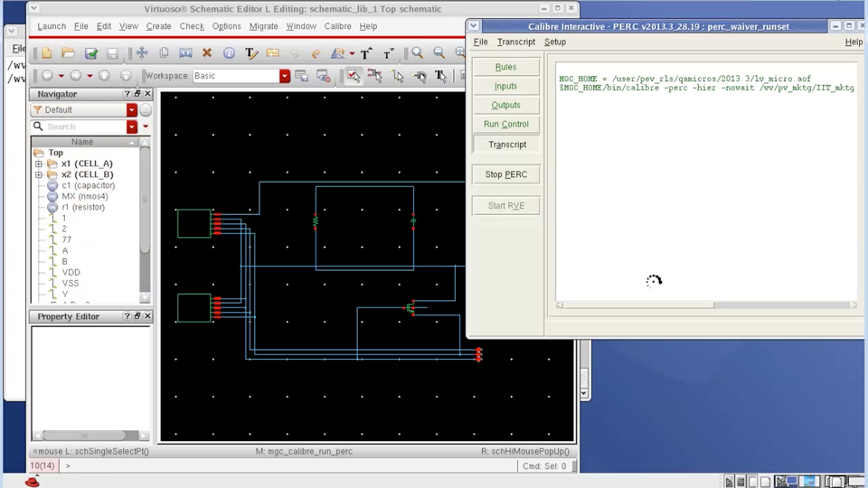Click the Navigator filter ellipsis button
This screenshot has width=868, height=488.
tap(146, 110)
